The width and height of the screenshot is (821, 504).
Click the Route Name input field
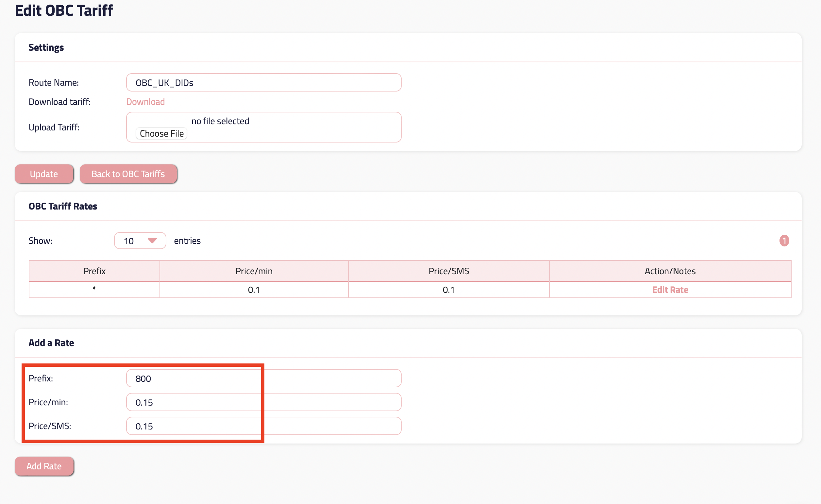[263, 82]
